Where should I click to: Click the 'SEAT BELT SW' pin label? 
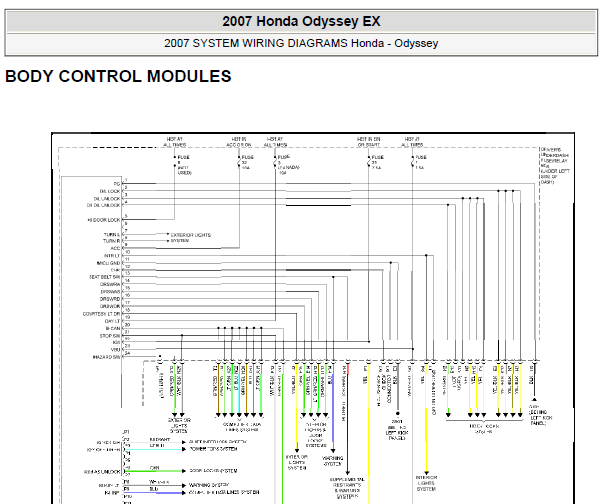105,277
